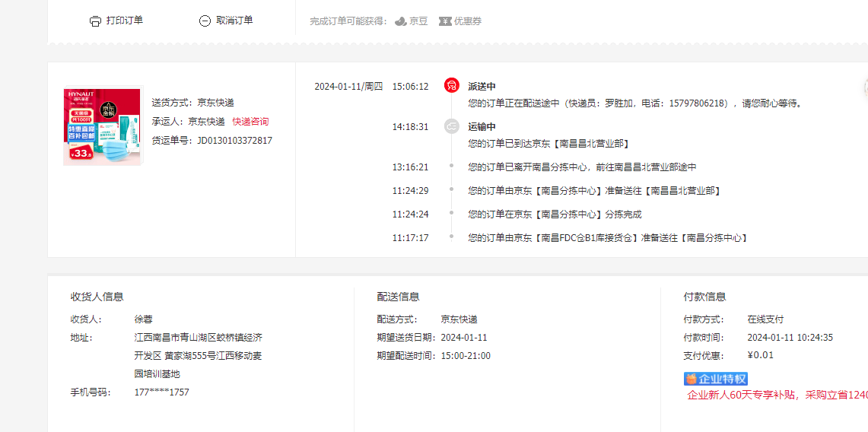Click the 派送中 status heading
The image size is (868, 432).
[482, 86]
